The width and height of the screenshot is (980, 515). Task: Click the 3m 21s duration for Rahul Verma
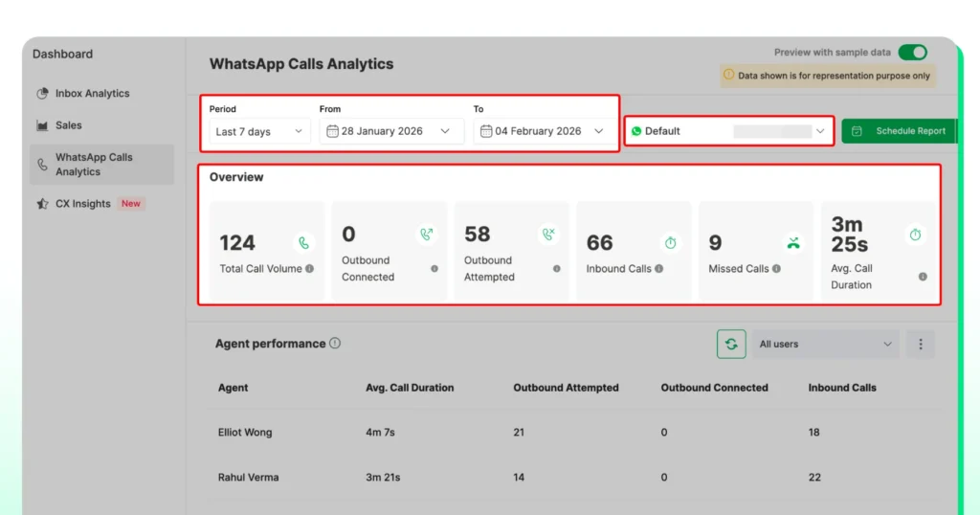coord(383,478)
